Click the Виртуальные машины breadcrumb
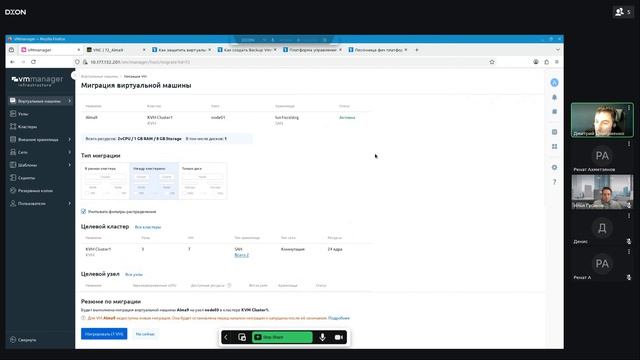The height and width of the screenshot is (360, 640). [99, 76]
